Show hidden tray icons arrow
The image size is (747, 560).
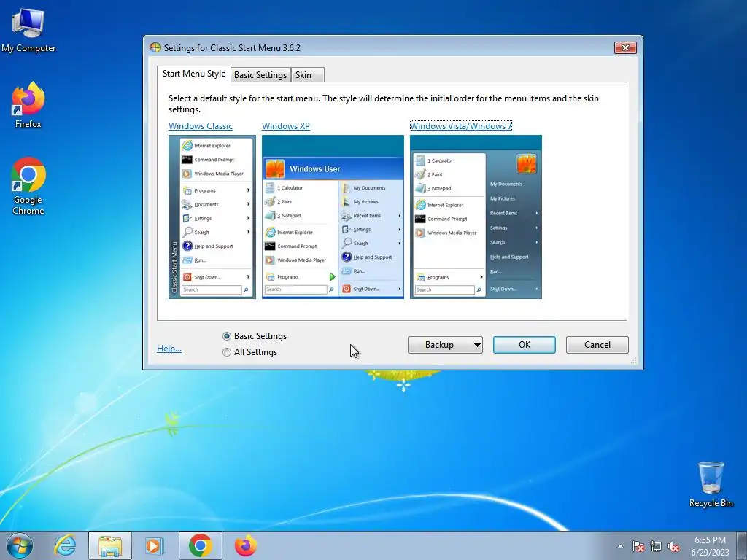click(620, 546)
